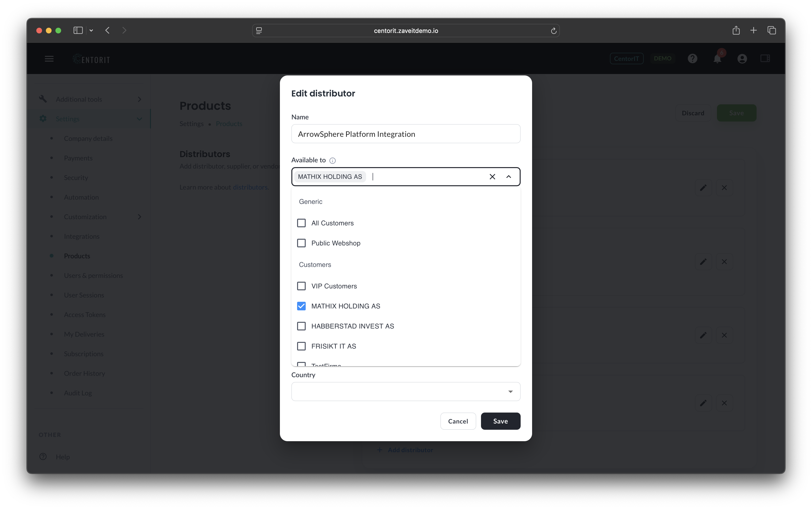The image size is (812, 509).
Task: Expand the Customization submenu arrow
Action: point(139,217)
